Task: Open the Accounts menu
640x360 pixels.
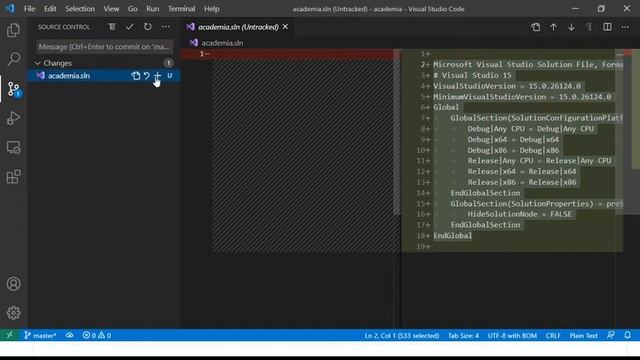Action: 13,284
